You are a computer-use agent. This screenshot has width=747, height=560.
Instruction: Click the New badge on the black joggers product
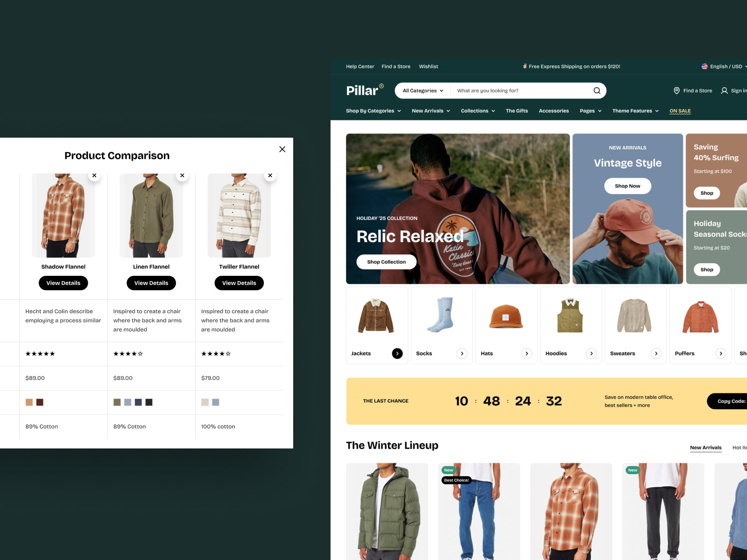[x=633, y=470]
